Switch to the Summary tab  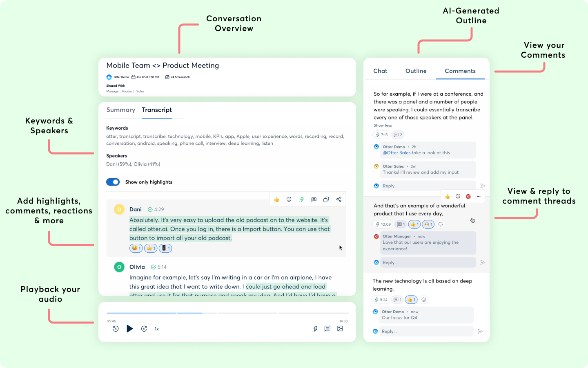(120, 110)
